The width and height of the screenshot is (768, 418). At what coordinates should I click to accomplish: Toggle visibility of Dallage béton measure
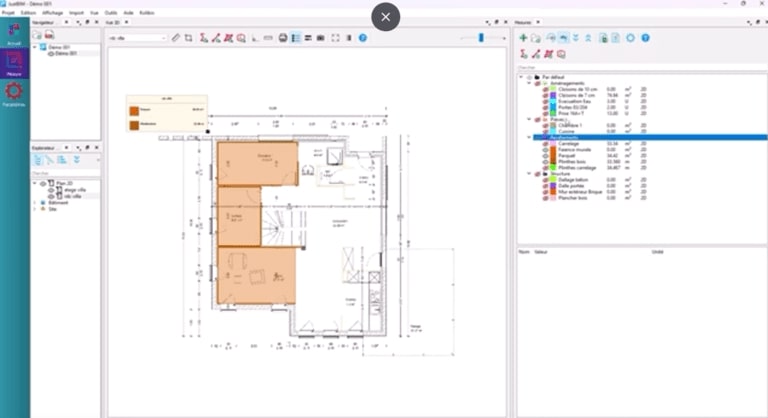(545, 180)
